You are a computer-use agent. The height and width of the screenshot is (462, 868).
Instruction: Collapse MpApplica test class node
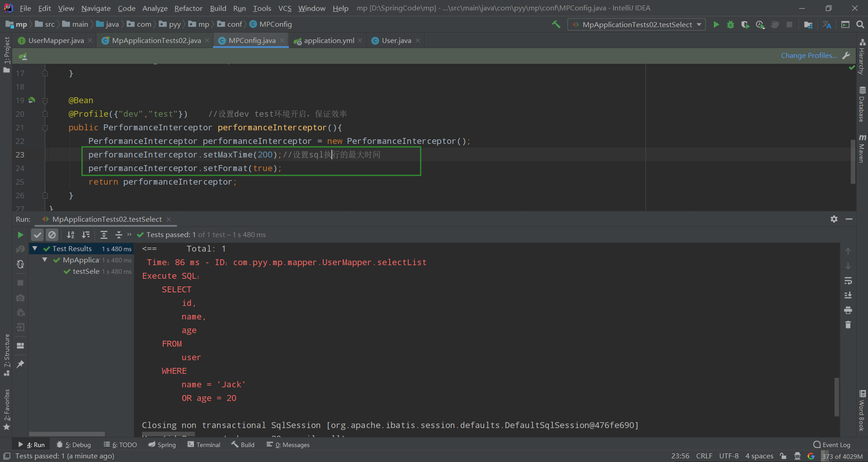point(45,260)
